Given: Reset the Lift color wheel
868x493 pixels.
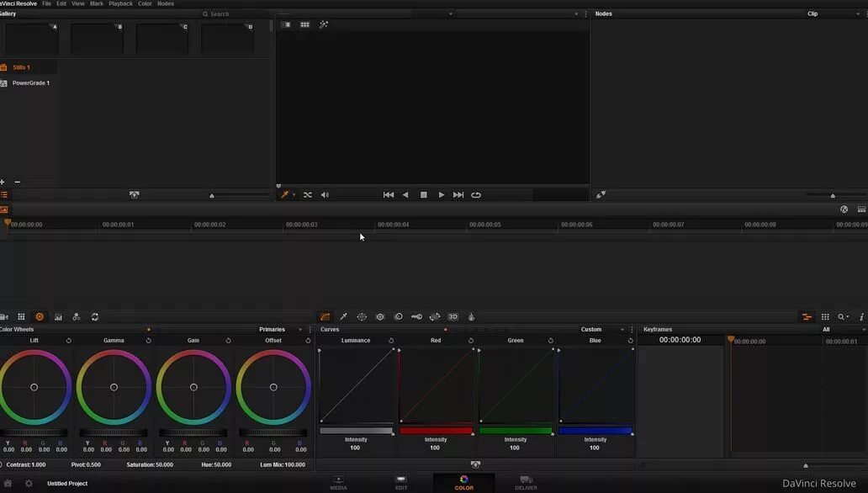Looking at the screenshot, I should point(69,341).
